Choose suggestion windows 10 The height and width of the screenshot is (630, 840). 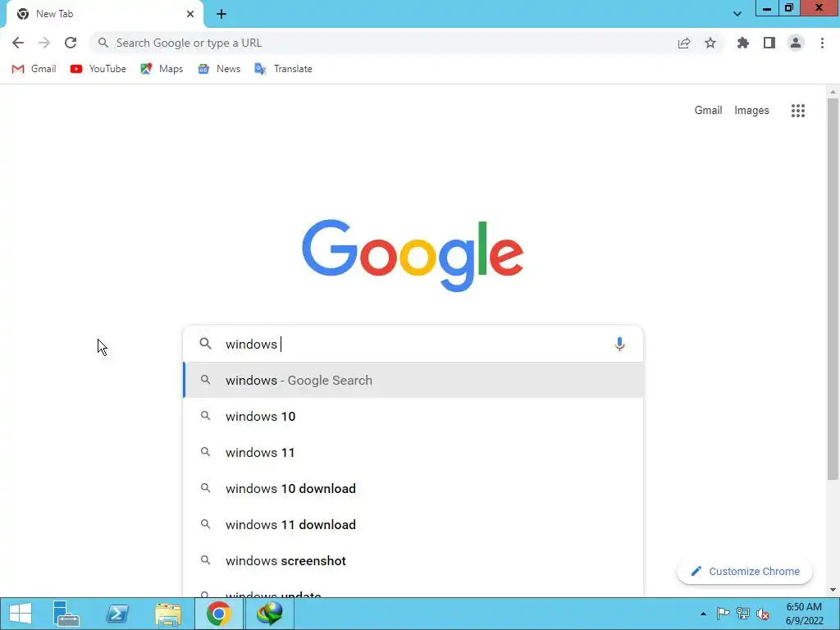[413, 416]
